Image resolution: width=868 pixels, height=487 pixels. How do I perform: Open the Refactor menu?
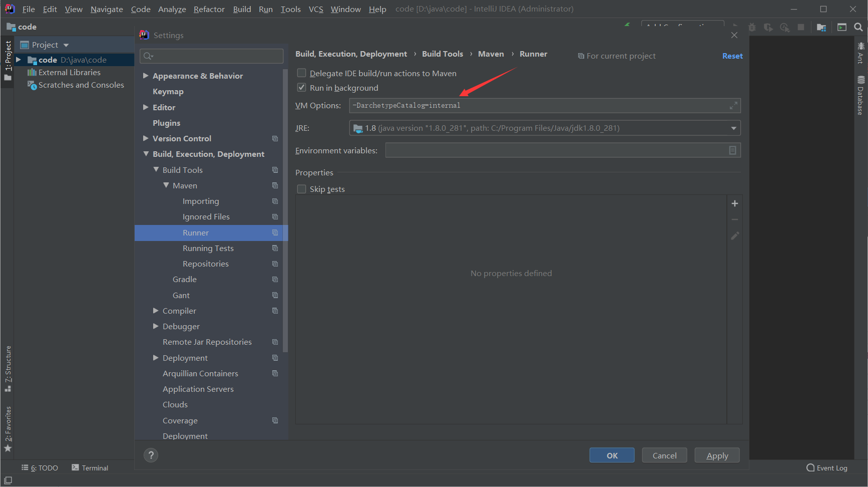209,9
